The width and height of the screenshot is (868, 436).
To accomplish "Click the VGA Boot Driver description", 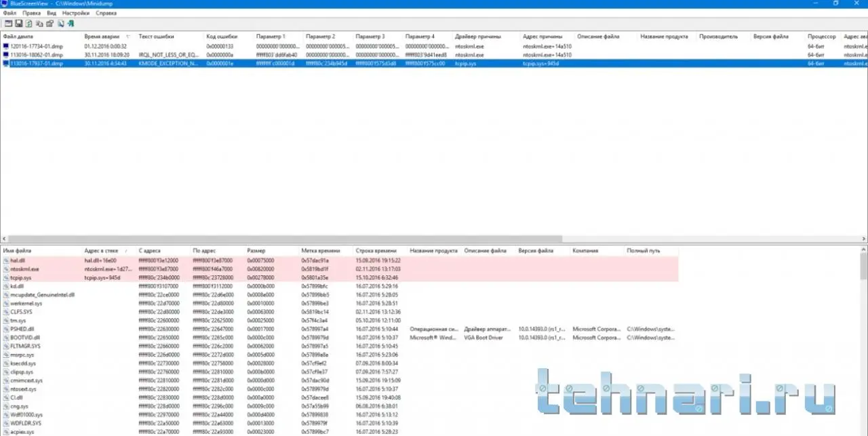I will (x=484, y=337).
